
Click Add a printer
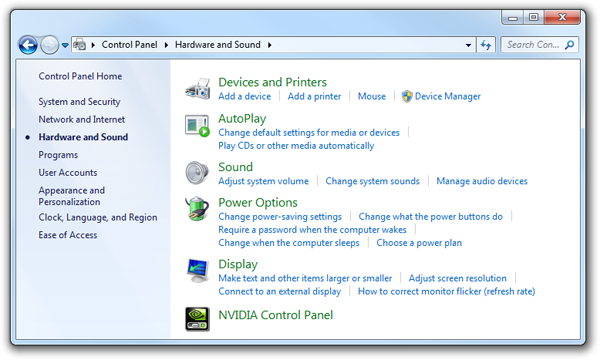tap(314, 96)
